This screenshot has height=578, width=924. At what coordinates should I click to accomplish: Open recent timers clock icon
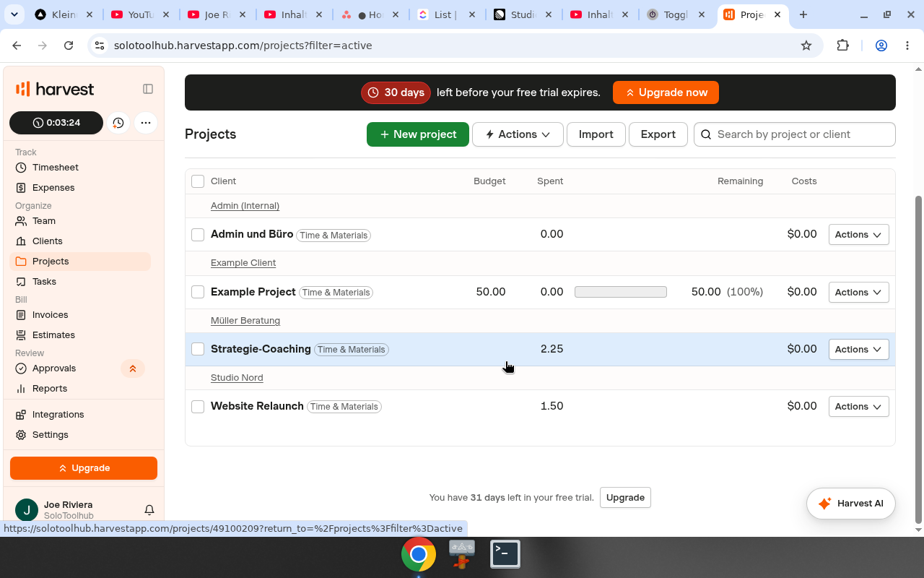(118, 123)
